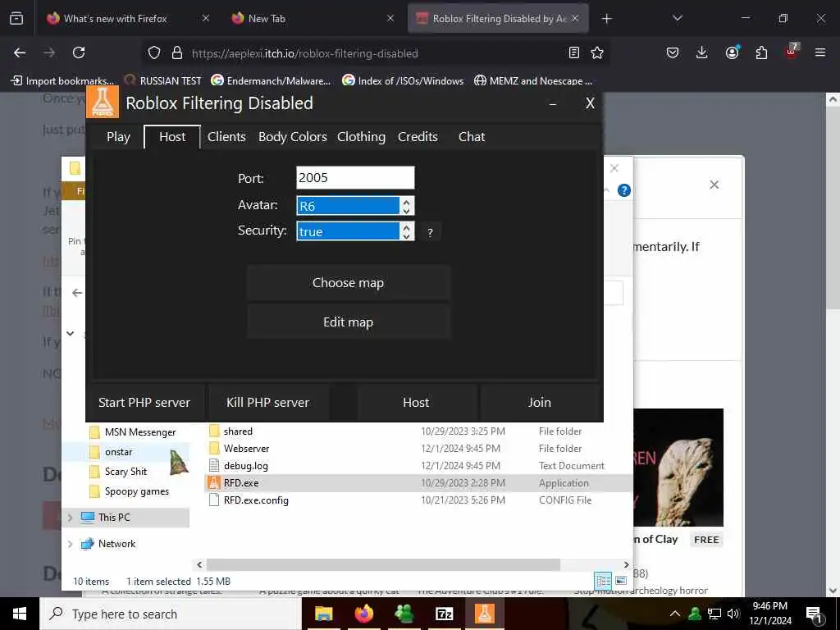The image size is (840, 630).
Task: Open RUSSIAN TEST bookmark
Action: click(x=163, y=81)
